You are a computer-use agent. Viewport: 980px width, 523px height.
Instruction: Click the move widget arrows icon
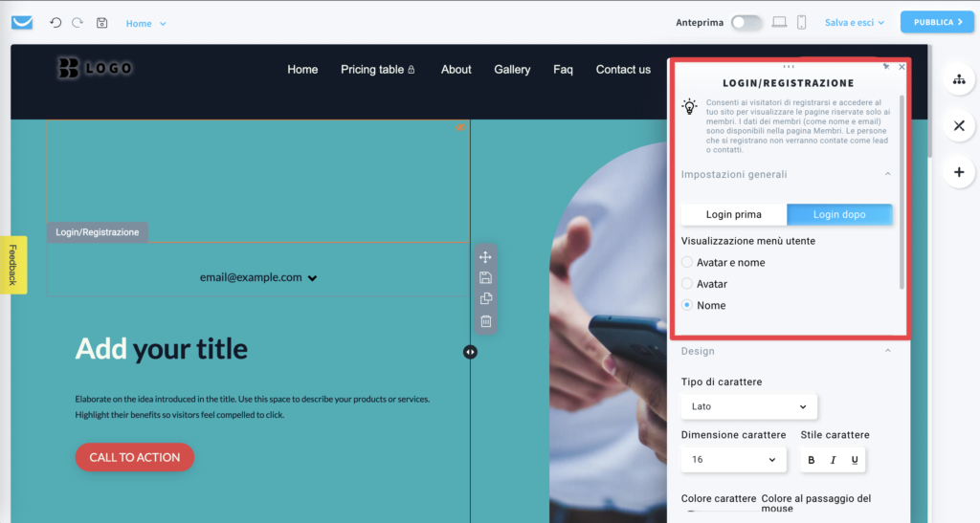(x=485, y=256)
